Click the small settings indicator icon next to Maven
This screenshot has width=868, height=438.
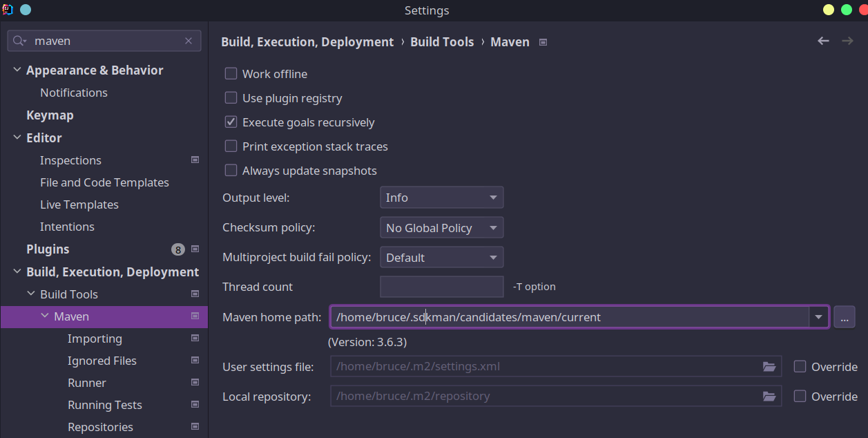pyautogui.click(x=195, y=316)
